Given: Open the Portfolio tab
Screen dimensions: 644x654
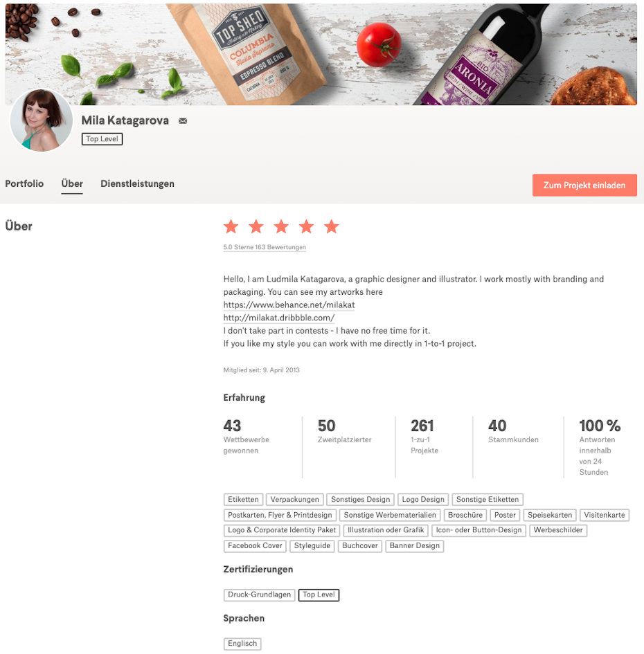Looking at the screenshot, I should tap(24, 183).
